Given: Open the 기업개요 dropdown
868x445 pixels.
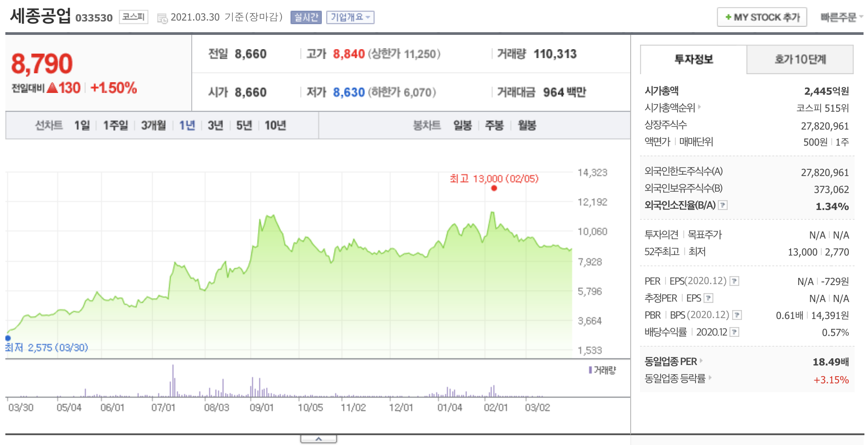Looking at the screenshot, I should (350, 17).
